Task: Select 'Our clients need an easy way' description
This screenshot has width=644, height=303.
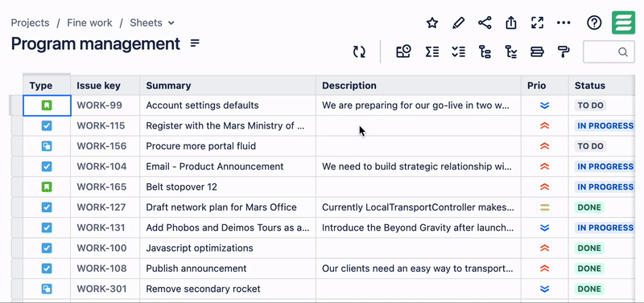Action: (x=419, y=268)
